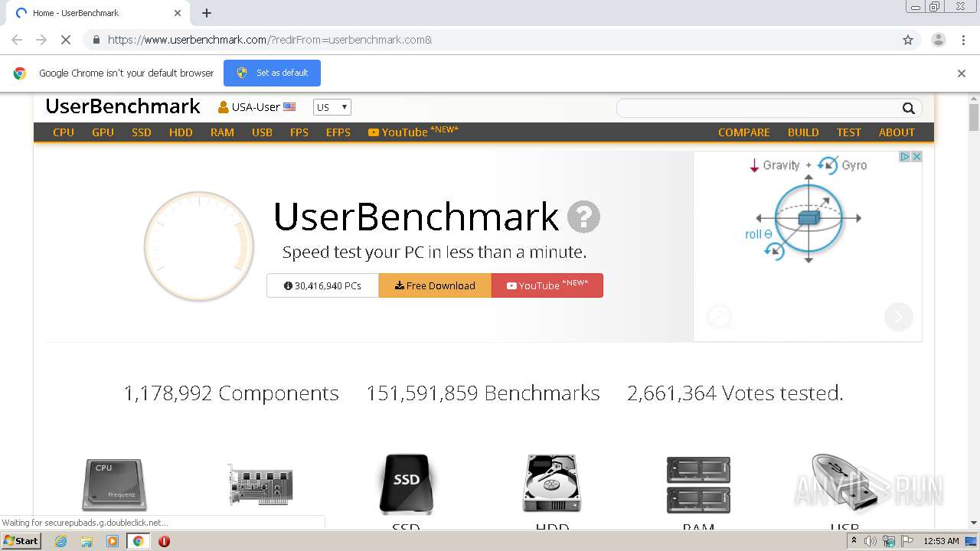View site lock security info
980x551 pixels.
coord(96,40)
